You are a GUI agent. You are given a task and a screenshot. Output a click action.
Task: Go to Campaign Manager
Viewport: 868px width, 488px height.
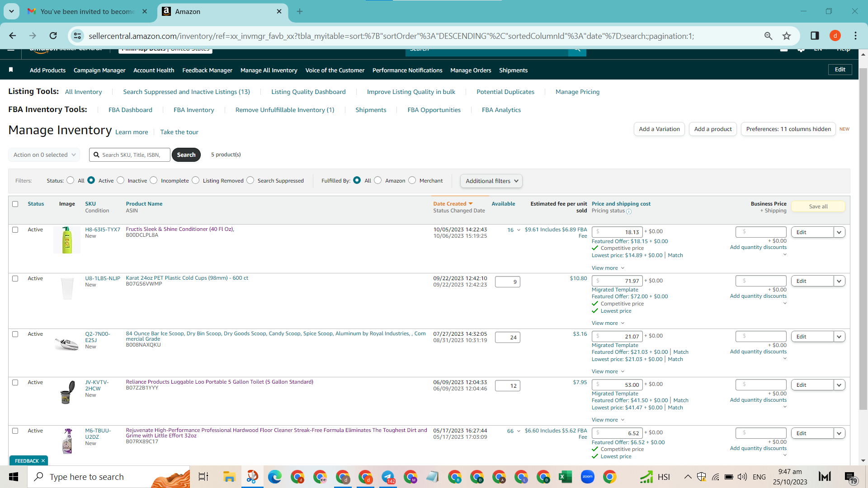[x=99, y=70]
